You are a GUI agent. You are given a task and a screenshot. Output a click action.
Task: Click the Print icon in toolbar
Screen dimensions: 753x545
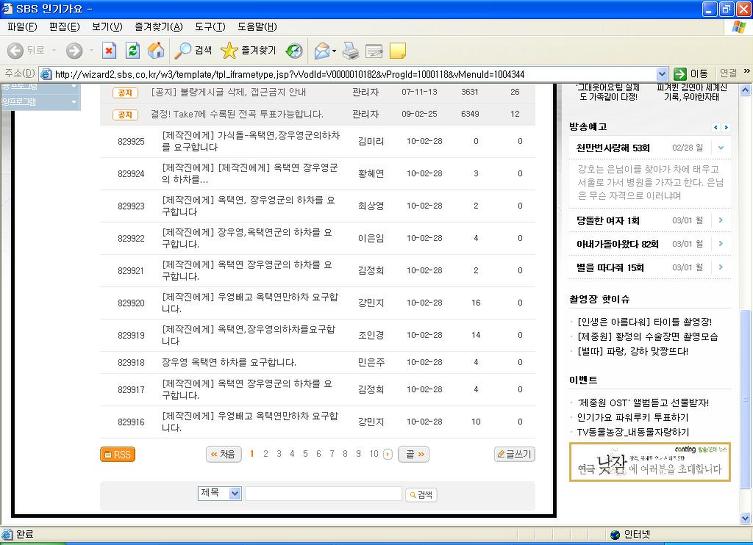pos(351,50)
